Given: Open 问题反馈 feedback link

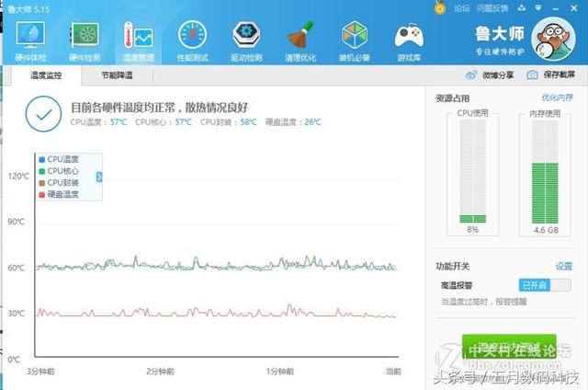Looking at the screenshot, I should (492, 8).
